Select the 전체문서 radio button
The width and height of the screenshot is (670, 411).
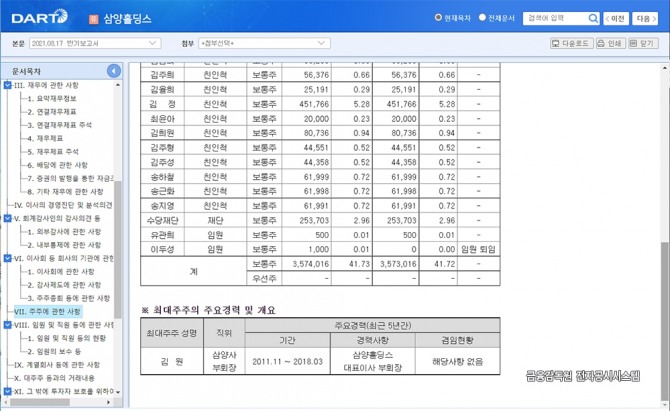482,18
